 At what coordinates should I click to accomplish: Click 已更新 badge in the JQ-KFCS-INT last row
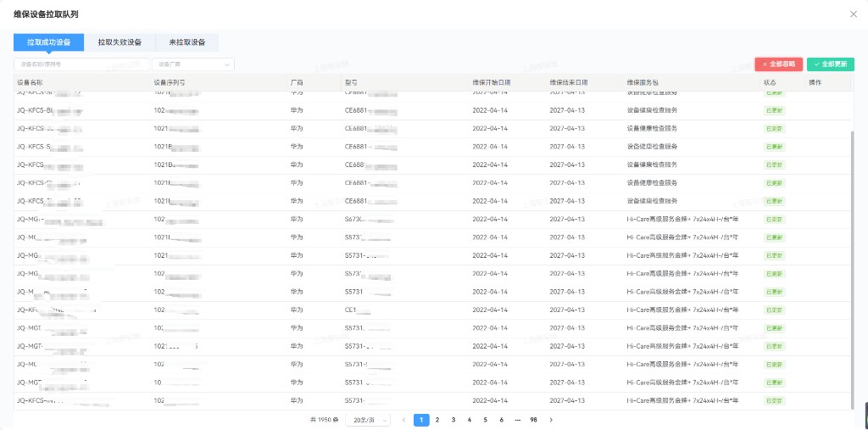point(774,400)
